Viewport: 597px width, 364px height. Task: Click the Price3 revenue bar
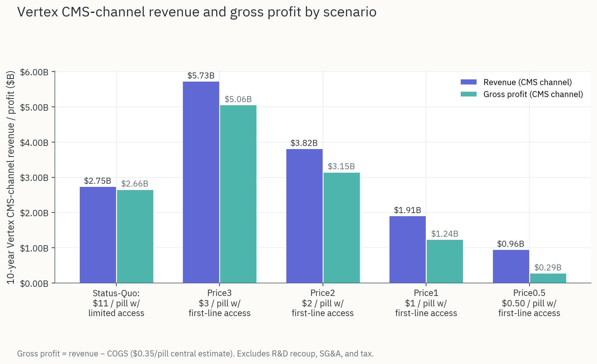[201, 182]
